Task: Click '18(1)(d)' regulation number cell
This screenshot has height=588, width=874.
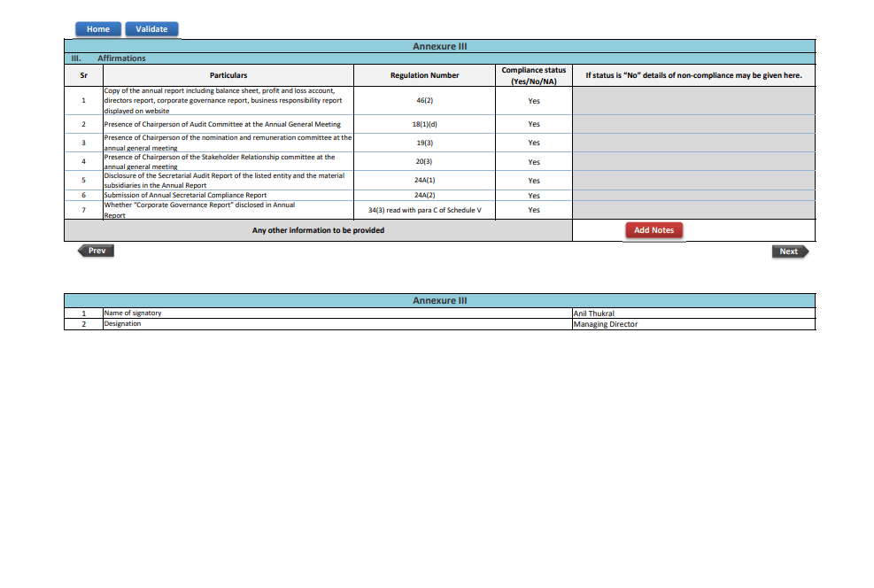Action: tap(425, 124)
